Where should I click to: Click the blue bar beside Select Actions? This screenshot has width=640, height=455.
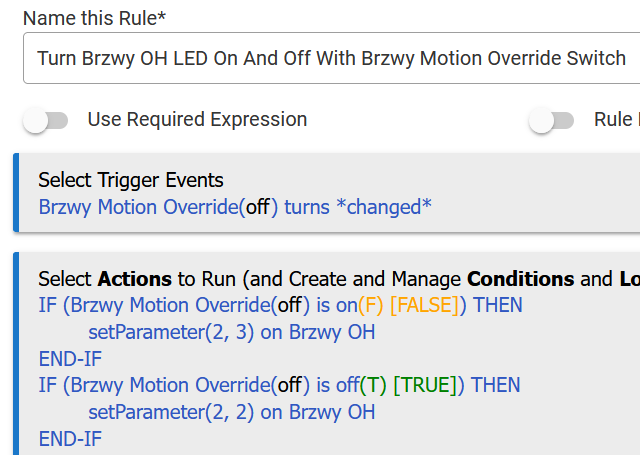[16, 353]
